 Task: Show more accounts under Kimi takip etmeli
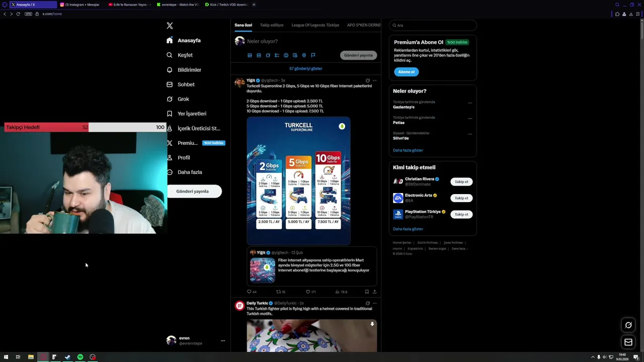pyautogui.click(x=408, y=229)
